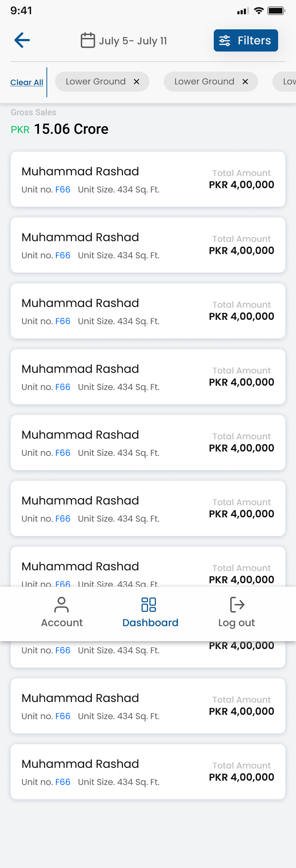Tap the Log out icon
This screenshot has width=296, height=868.
pyautogui.click(x=237, y=605)
